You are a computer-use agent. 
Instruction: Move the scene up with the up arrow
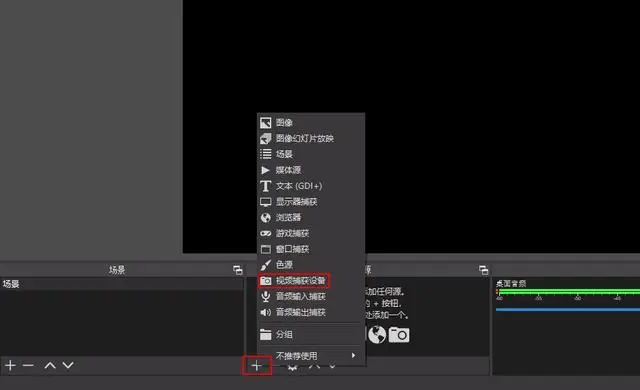[x=50, y=365]
